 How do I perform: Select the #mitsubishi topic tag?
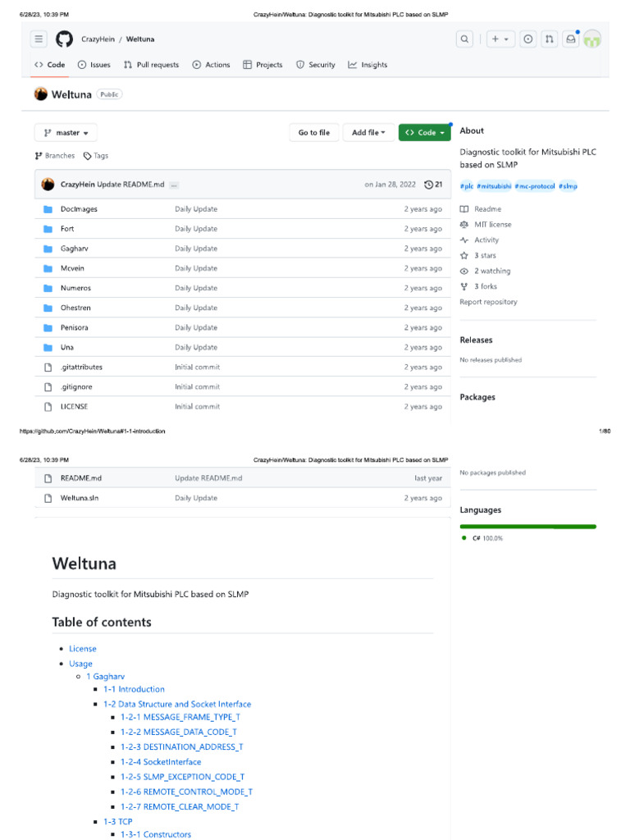[x=494, y=186]
